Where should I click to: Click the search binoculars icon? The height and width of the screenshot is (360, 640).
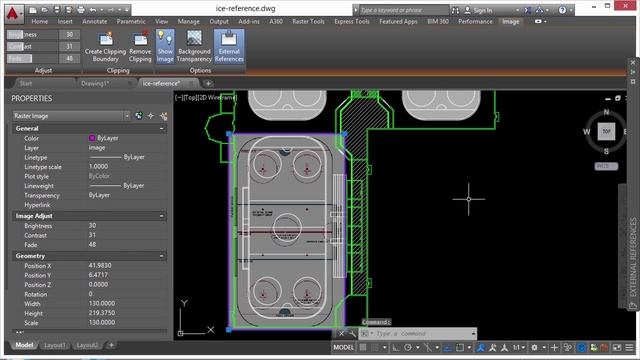456,10
